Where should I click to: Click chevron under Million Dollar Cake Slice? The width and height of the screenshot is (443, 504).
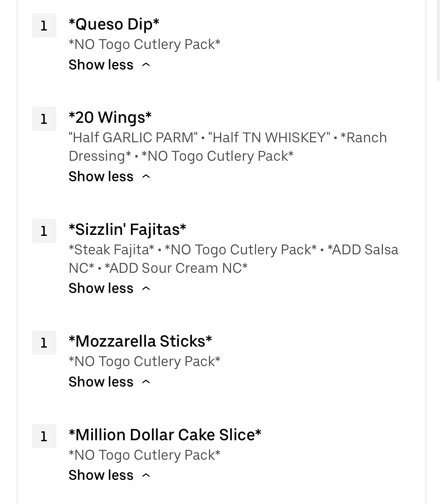pyautogui.click(x=146, y=475)
